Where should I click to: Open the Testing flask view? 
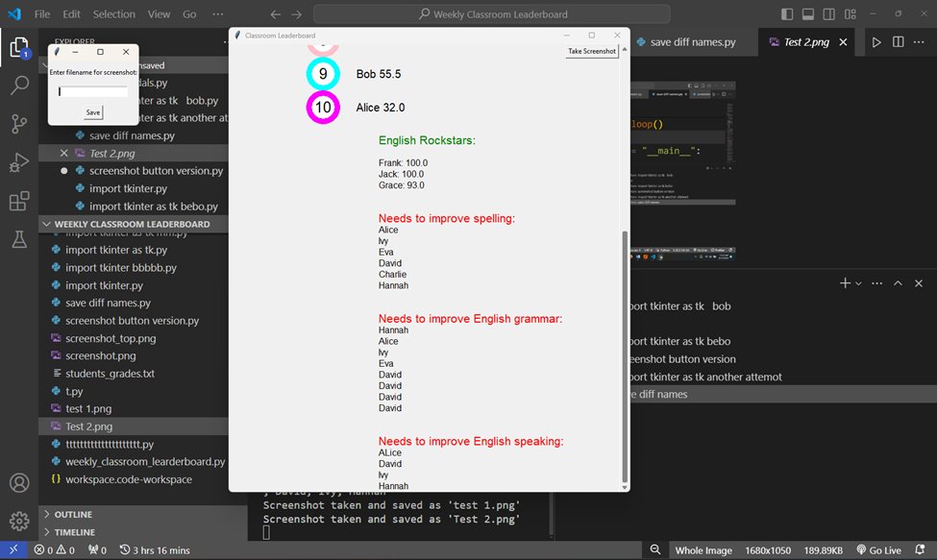click(19, 239)
